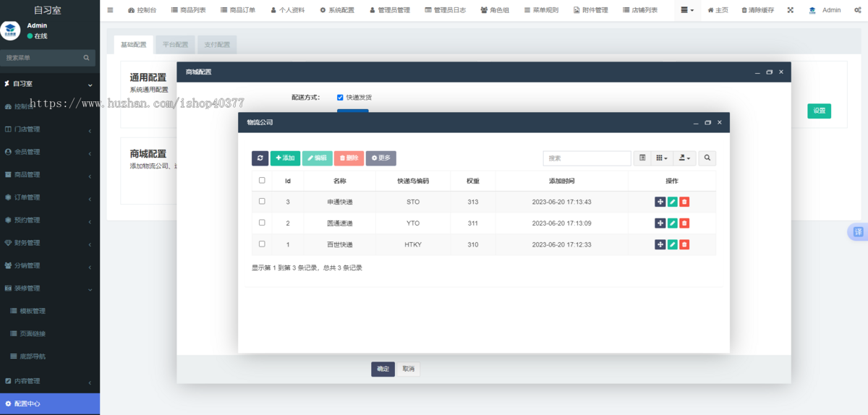Screen dimensions: 868x415
Task: Open 角色组 top tab
Action: pyautogui.click(x=495, y=10)
